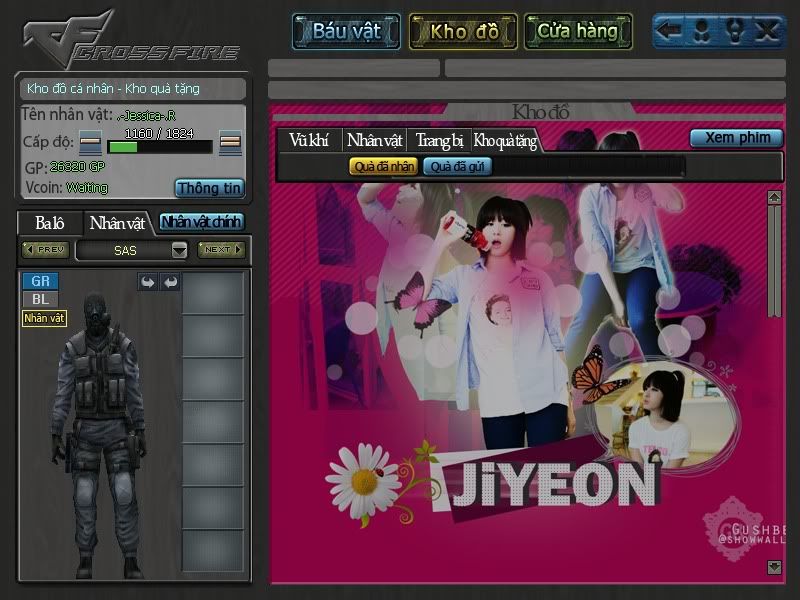Select the GR team toggle

click(x=40, y=282)
